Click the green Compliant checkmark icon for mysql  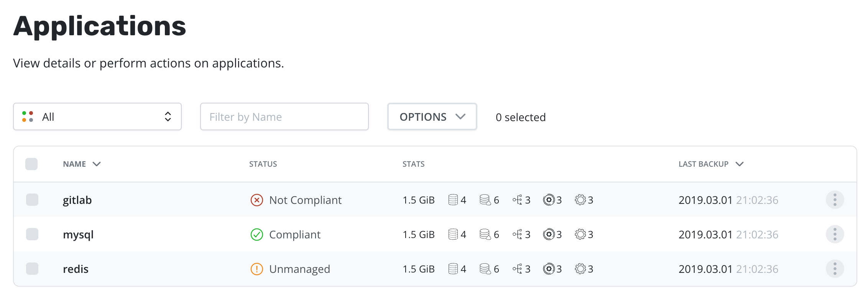(x=256, y=235)
